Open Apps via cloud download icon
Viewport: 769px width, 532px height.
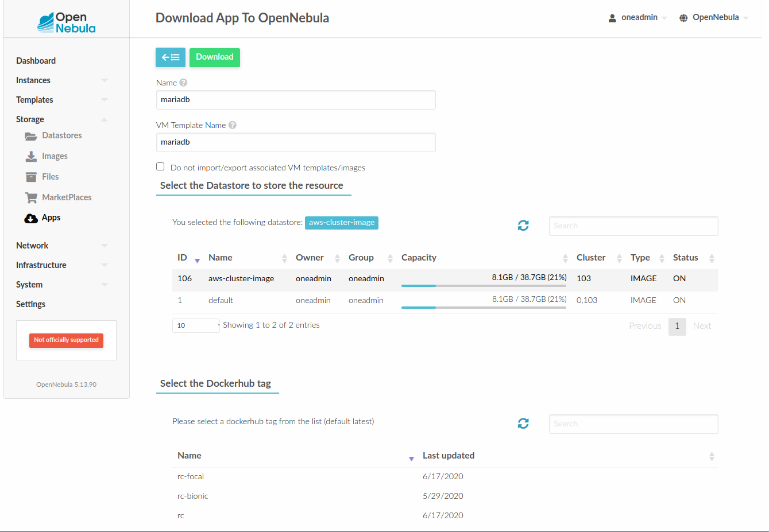tap(31, 218)
